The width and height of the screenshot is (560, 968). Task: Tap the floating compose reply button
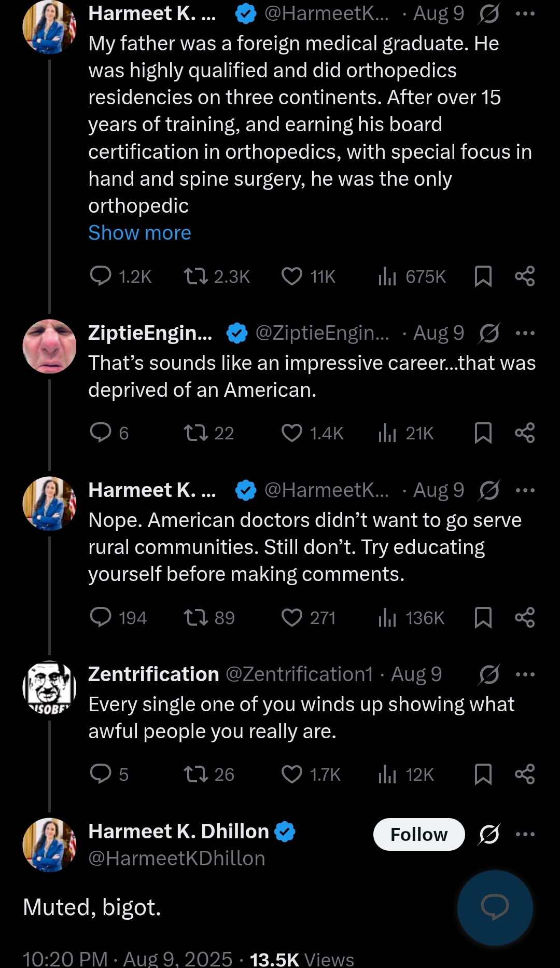point(495,907)
